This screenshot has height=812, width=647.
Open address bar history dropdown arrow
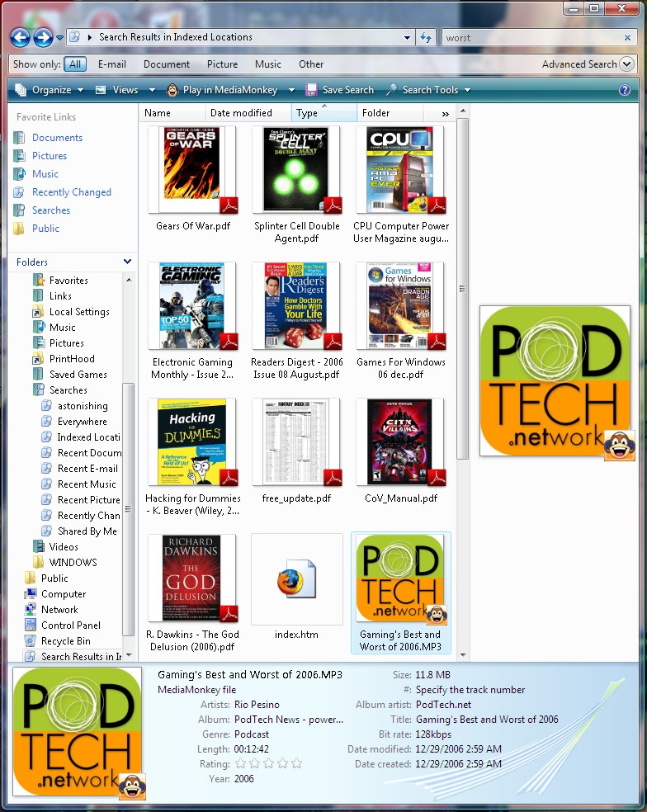(407, 37)
